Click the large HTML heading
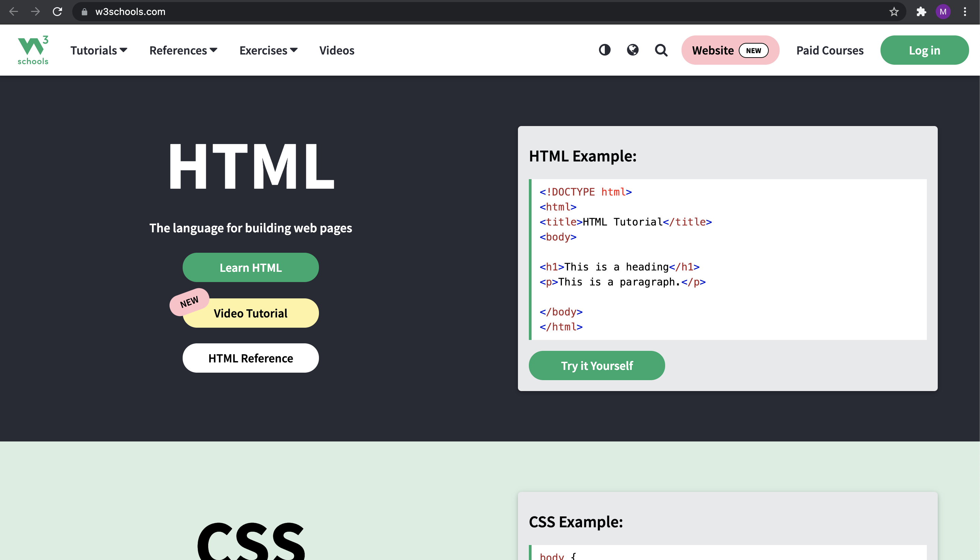Image resolution: width=980 pixels, height=560 pixels. (x=251, y=166)
